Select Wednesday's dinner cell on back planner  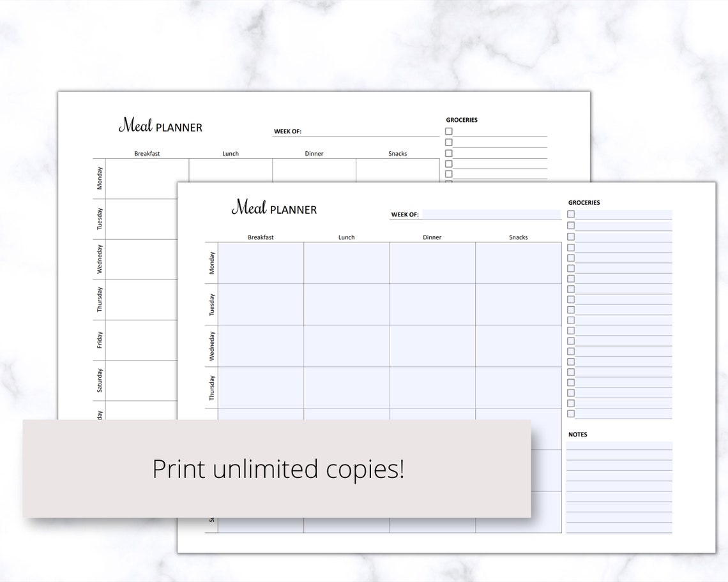pyautogui.click(x=432, y=345)
